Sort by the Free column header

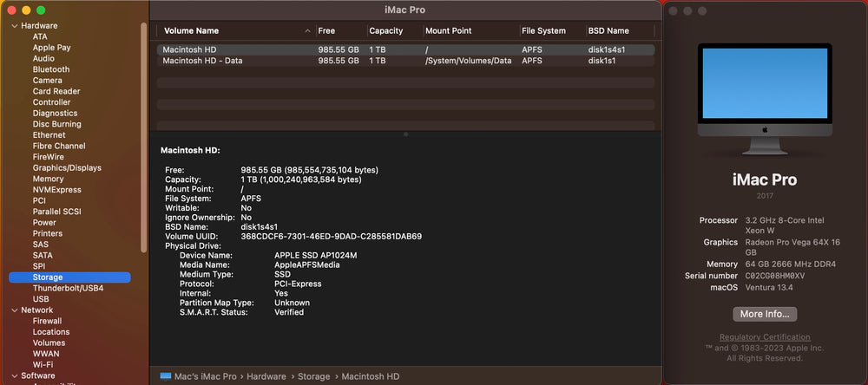[326, 31]
